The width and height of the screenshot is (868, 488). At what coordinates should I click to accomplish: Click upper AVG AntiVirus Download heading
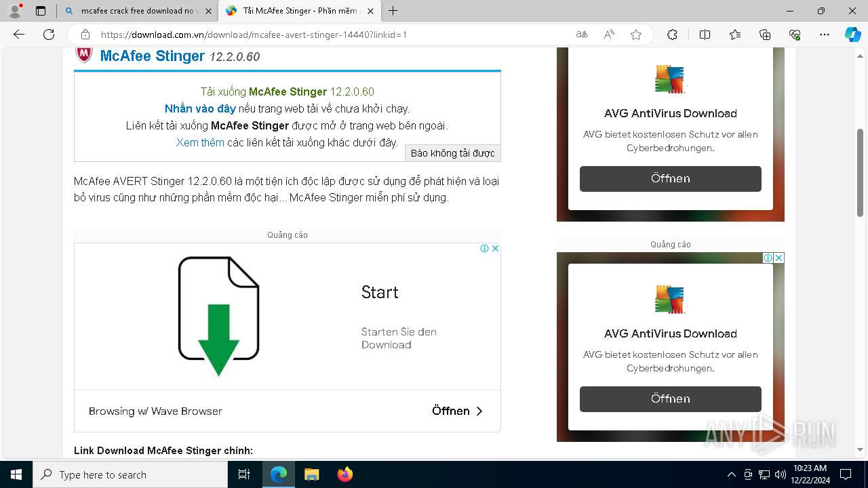[x=671, y=113]
